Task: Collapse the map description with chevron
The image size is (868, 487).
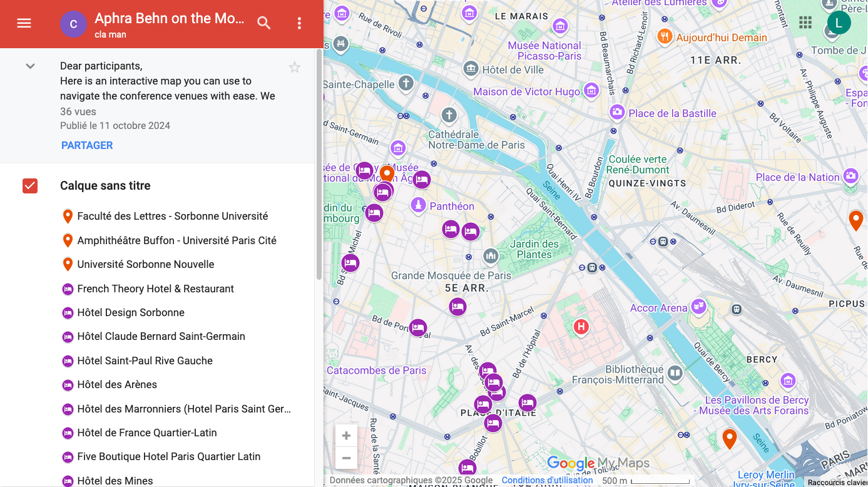Action: [x=30, y=66]
